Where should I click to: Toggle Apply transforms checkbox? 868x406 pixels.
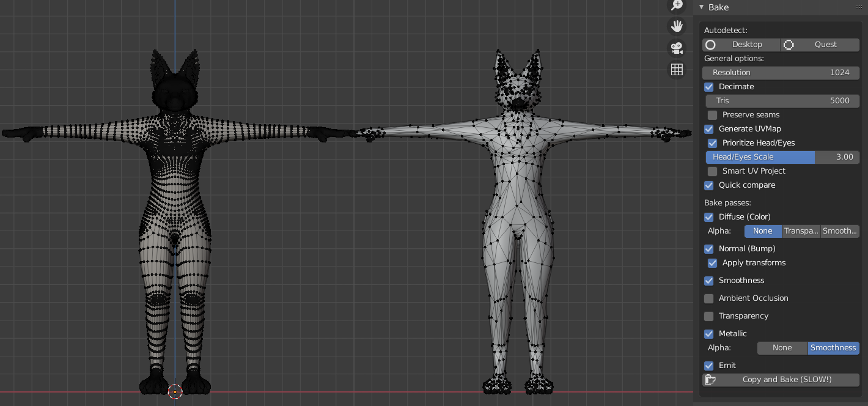pyautogui.click(x=713, y=263)
